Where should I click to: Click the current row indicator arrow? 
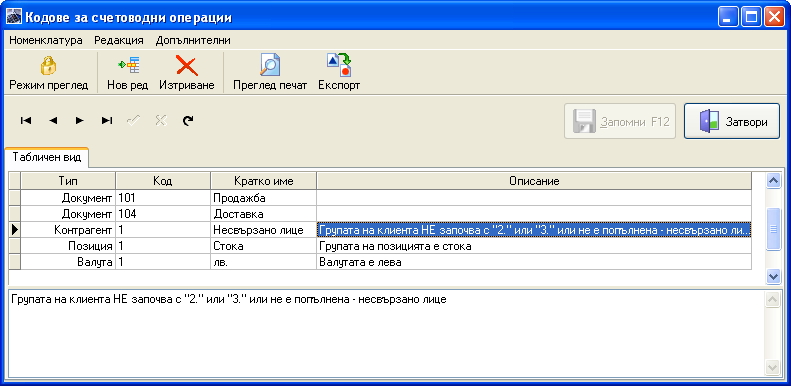(x=15, y=230)
